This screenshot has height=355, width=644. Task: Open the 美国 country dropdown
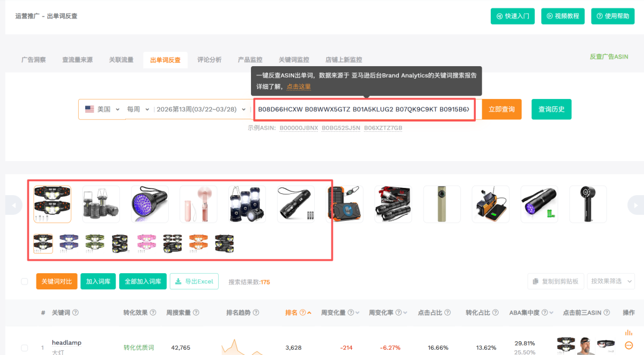(103, 109)
